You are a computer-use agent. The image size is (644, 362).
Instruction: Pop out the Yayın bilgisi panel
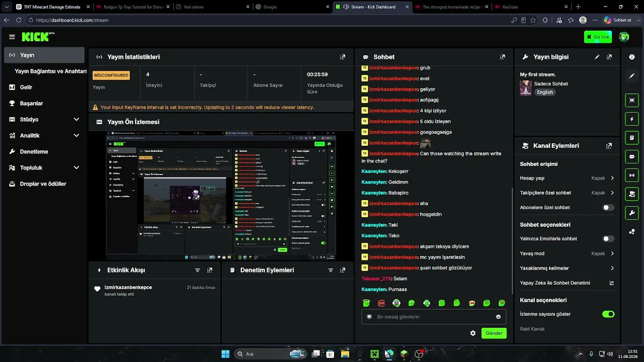pyautogui.click(x=609, y=57)
